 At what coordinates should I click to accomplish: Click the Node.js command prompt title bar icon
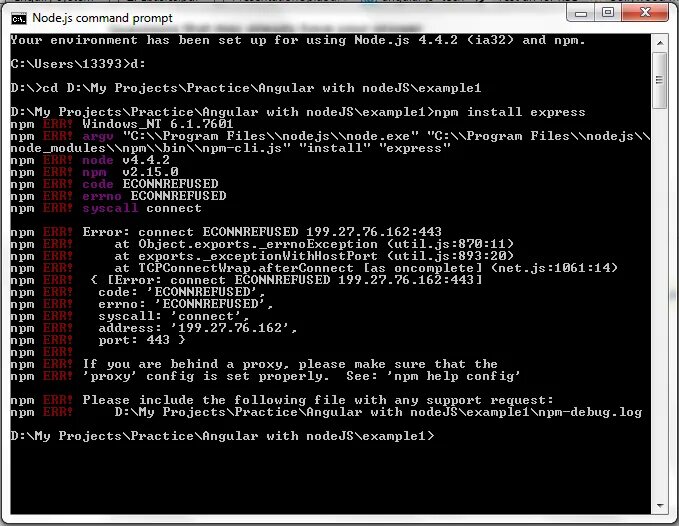pyautogui.click(x=18, y=18)
